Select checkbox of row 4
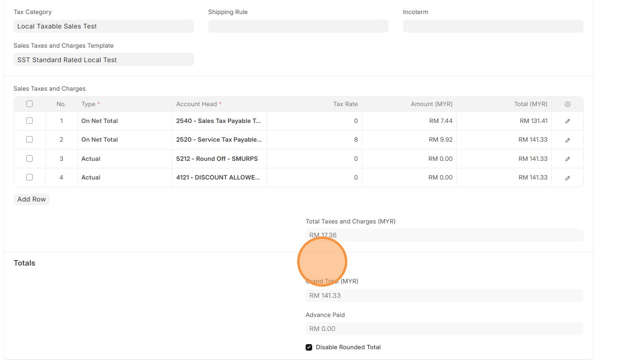The height and width of the screenshot is (360, 644). [x=29, y=177]
